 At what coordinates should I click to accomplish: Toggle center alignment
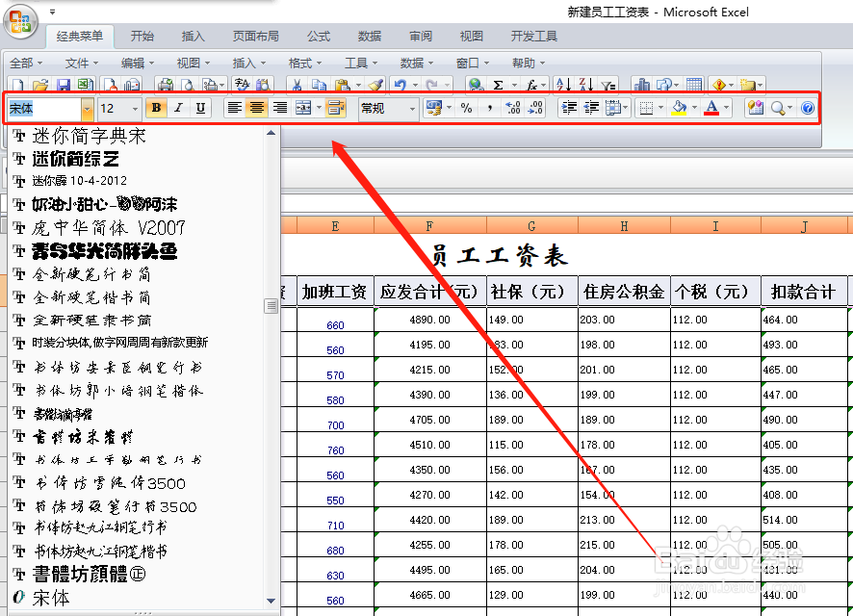pyautogui.click(x=257, y=108)
